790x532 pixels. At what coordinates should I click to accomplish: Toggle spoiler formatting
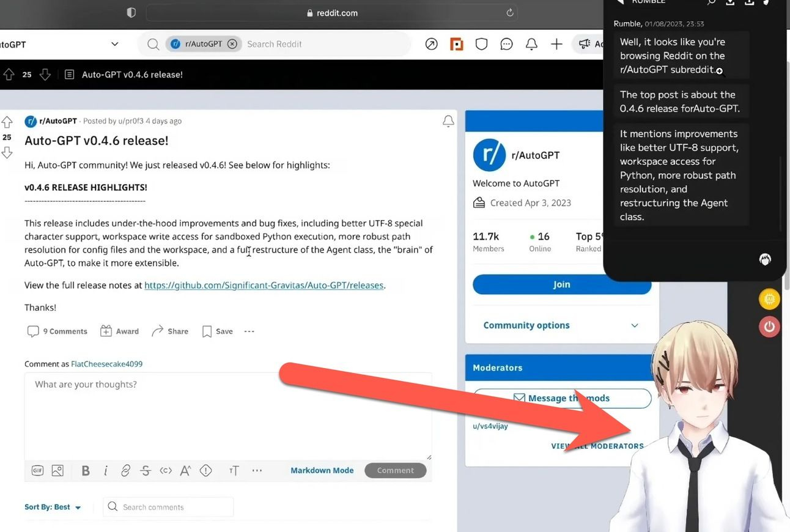pos(205,470)
